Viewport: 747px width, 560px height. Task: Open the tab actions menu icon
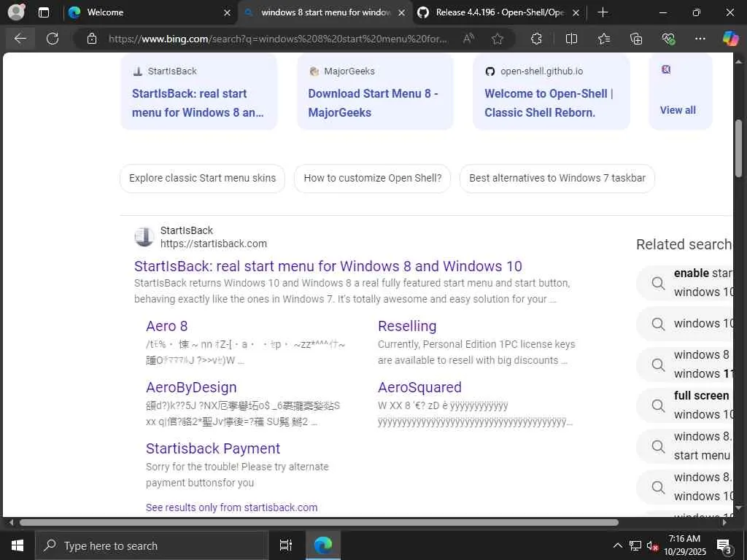(43, 12)
